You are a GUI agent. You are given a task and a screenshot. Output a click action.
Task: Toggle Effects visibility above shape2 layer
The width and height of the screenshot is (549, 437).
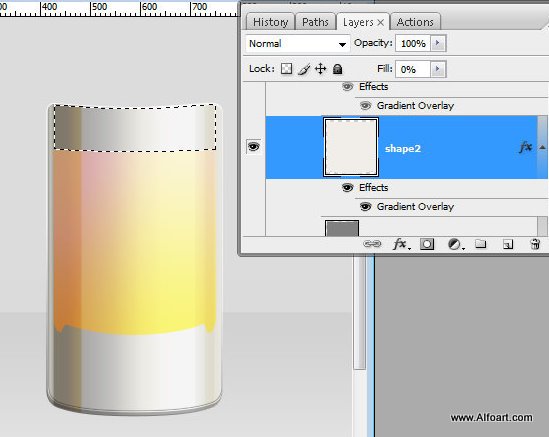[x=347, y=86]
